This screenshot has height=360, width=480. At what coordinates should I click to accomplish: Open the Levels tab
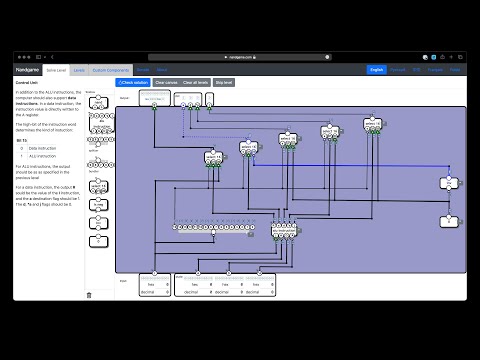(x=79, y=70)
